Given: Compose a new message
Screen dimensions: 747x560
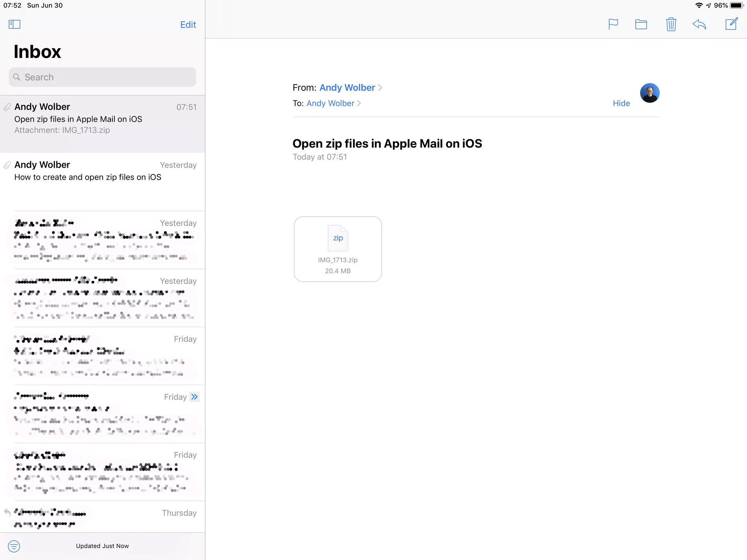Looking at the screenshot, I should click(731, 24).
